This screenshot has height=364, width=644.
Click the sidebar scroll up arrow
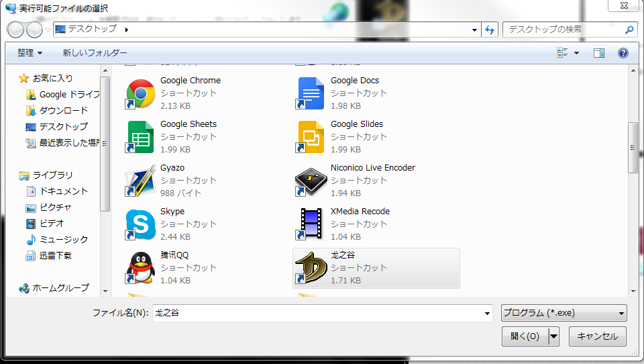(x=105, y=71)
